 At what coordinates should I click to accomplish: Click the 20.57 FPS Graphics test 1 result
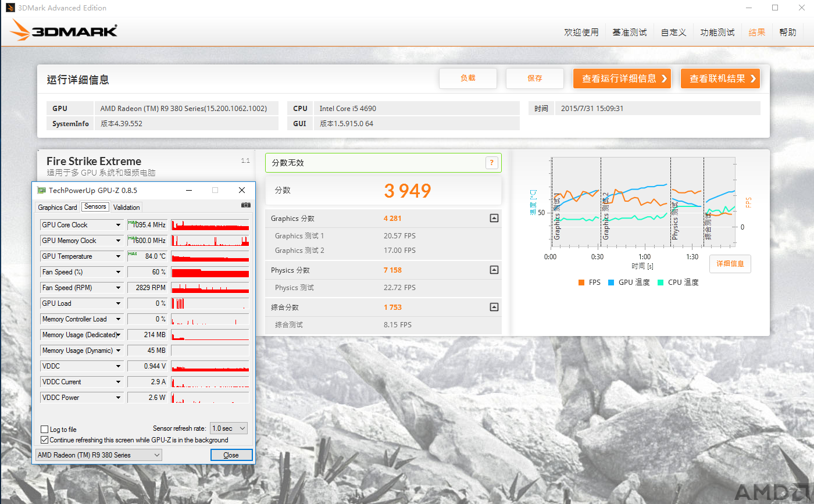399,236
